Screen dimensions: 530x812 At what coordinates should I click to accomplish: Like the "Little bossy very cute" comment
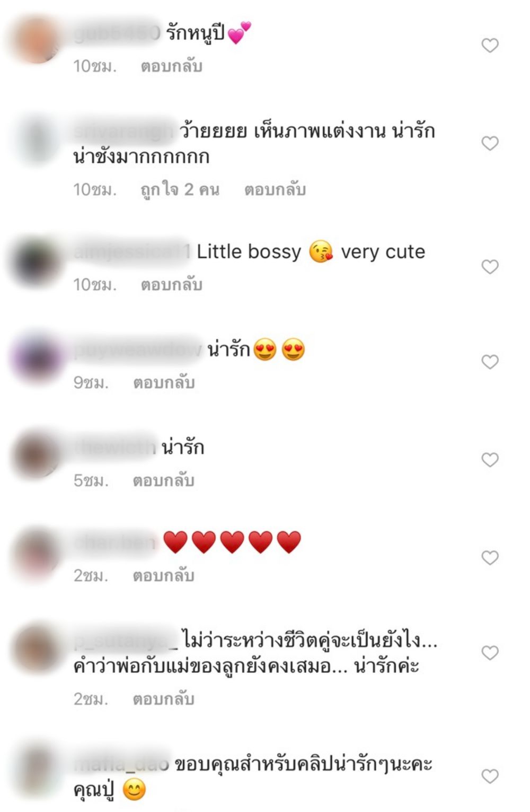490,267
